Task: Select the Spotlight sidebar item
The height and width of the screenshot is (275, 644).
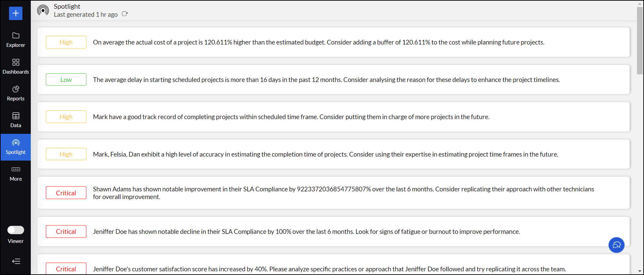Action: point(16,147)
